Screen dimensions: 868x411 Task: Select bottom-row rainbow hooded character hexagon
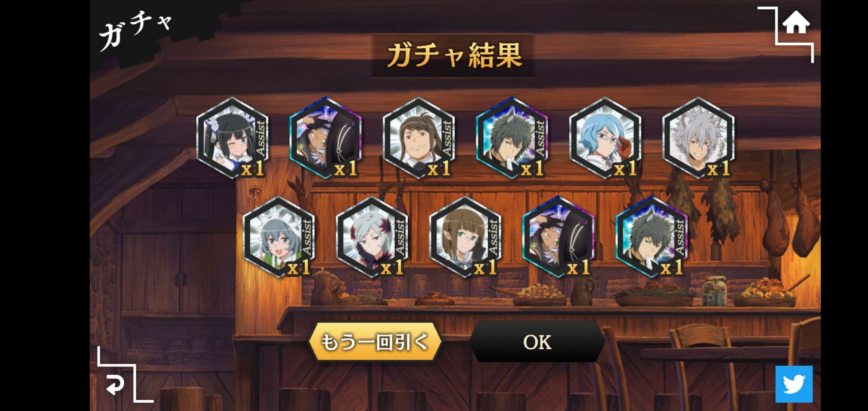558,237
